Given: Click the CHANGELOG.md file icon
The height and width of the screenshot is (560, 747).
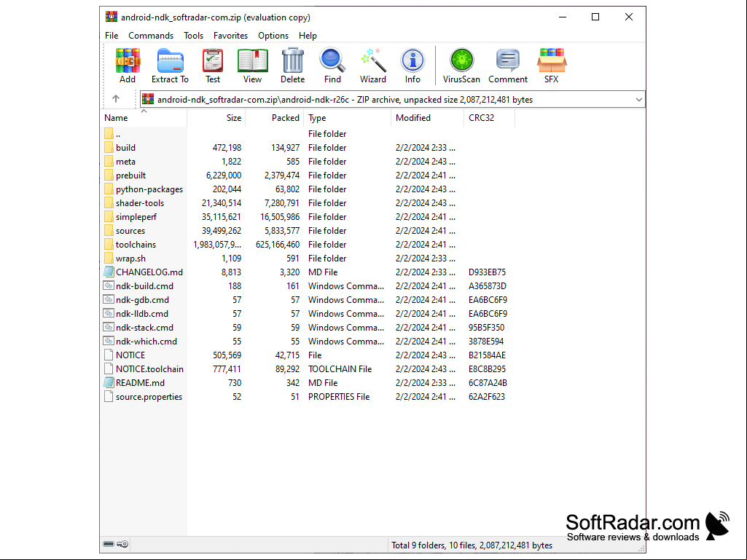Looking at the screenshot, I should coord(109,272).
